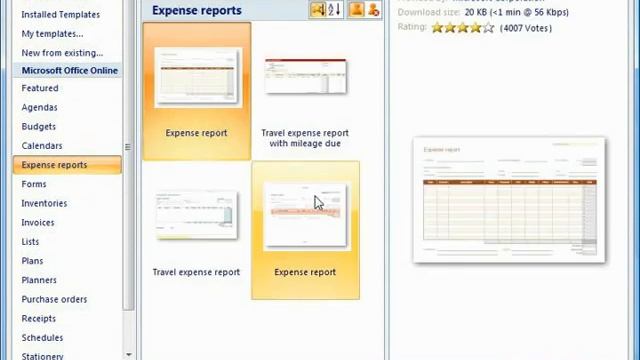
Task: Open the Featured category
Action: point(40,88)
